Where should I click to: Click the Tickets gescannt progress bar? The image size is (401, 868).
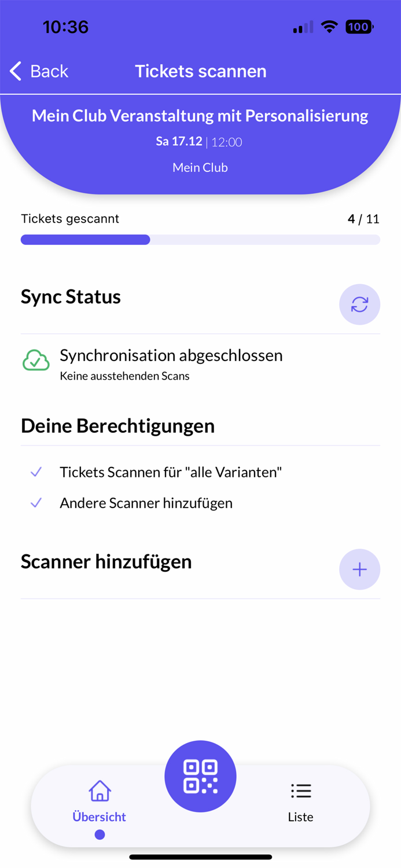point(200,239)
